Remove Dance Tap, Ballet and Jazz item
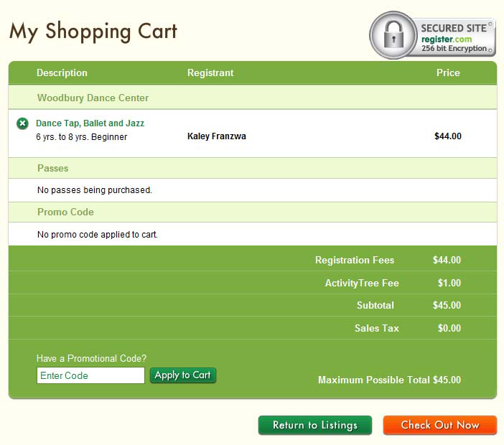 [x=22, y=123]
